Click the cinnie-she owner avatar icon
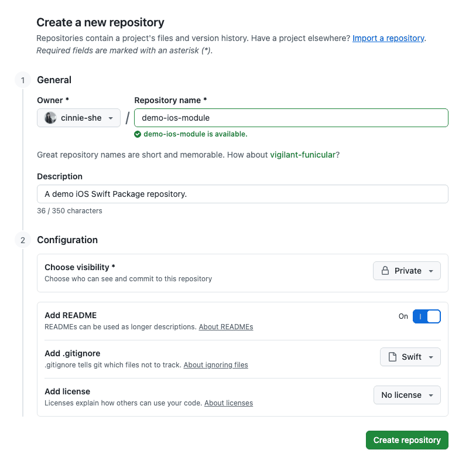This screenshot has width=476, height=467. click(x=50, y=118)
